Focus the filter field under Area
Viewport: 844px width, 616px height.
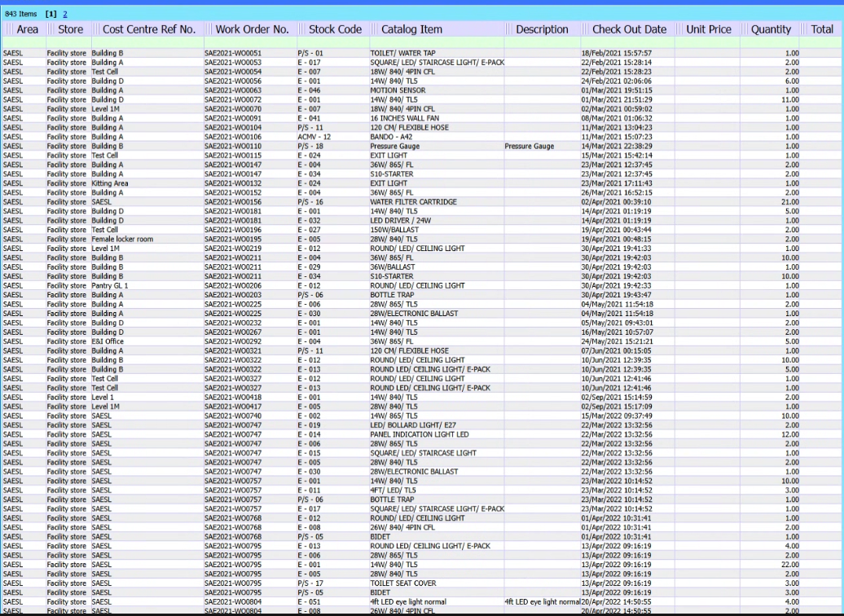point(24,42)
